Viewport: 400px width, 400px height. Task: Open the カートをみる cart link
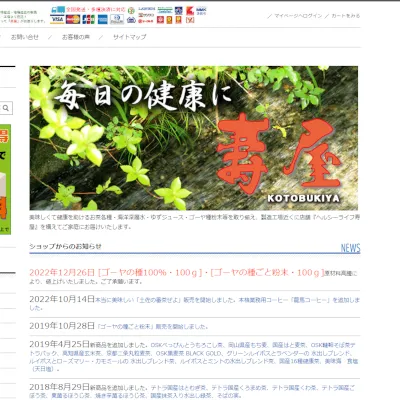point(346,16)
